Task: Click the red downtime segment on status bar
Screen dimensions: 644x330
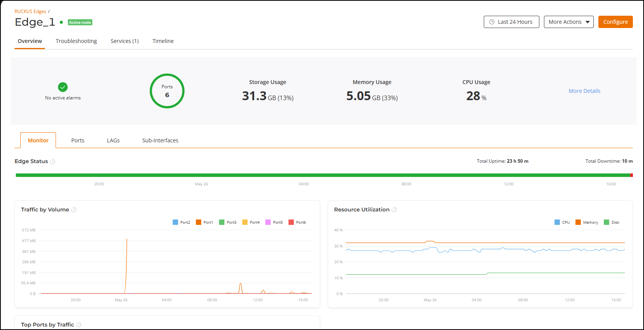Action: point(631,175)
